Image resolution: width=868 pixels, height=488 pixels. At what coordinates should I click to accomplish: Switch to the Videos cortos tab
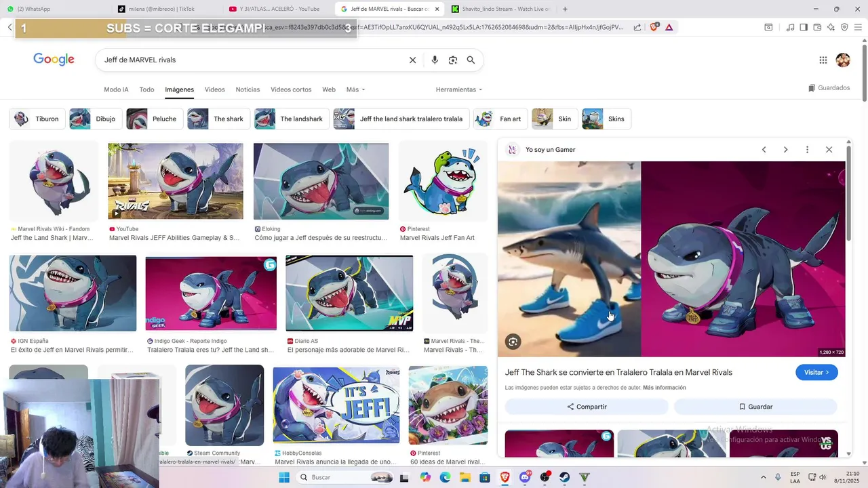point(291,89)
